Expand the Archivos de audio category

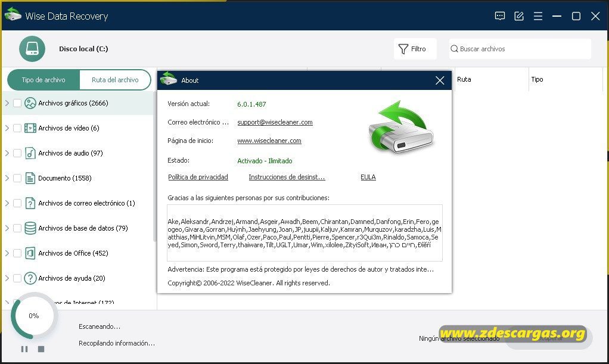coord(7,153)
